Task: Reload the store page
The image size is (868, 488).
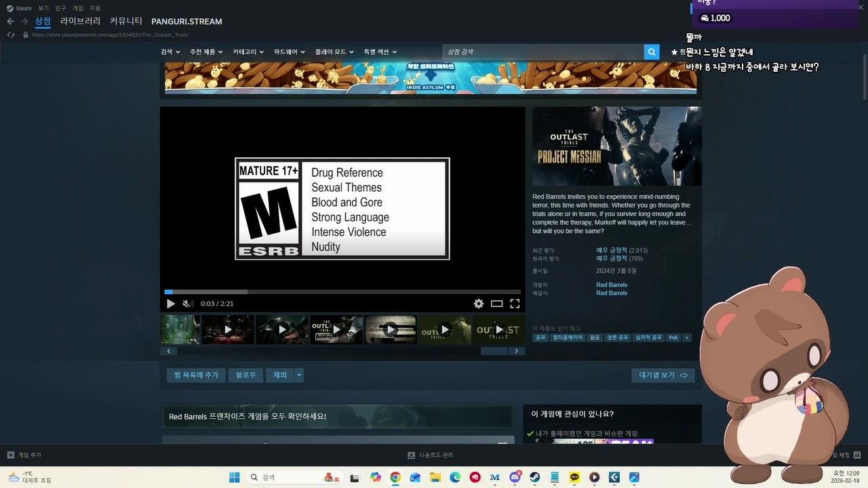Action: pos(10,35)
